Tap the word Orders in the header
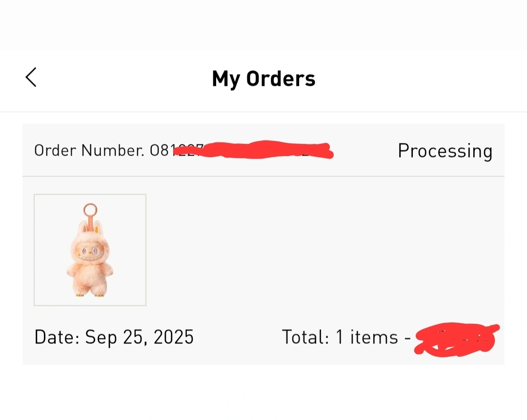This screenshot has height=420, width=527. pyautogui.click(x=281, y=79)
